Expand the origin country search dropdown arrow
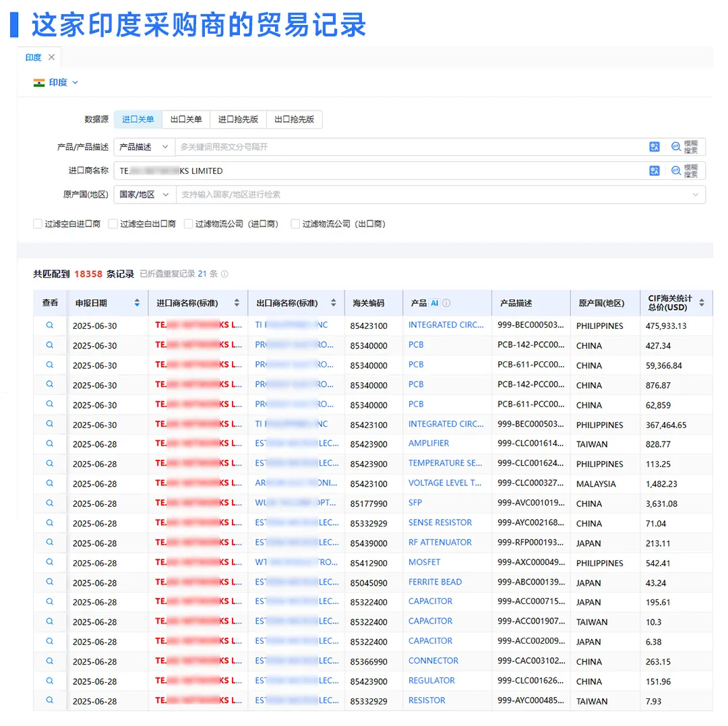 click(696, 195)
